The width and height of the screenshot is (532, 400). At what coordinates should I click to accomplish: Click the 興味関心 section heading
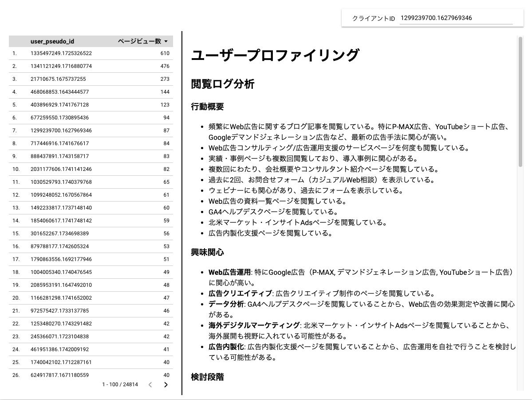click(207, 252)
